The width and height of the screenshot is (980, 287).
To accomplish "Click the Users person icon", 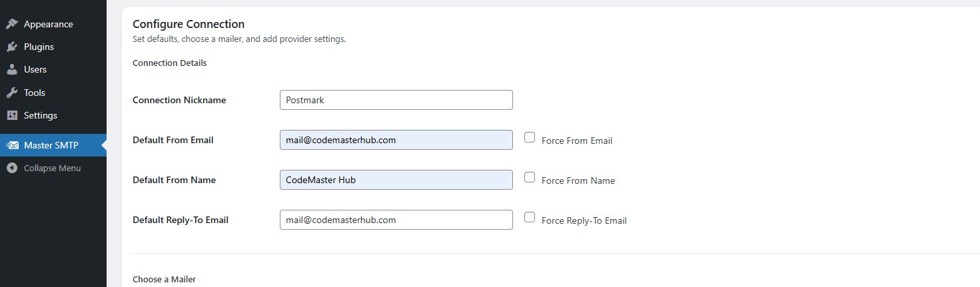I will tap(11, 69).
